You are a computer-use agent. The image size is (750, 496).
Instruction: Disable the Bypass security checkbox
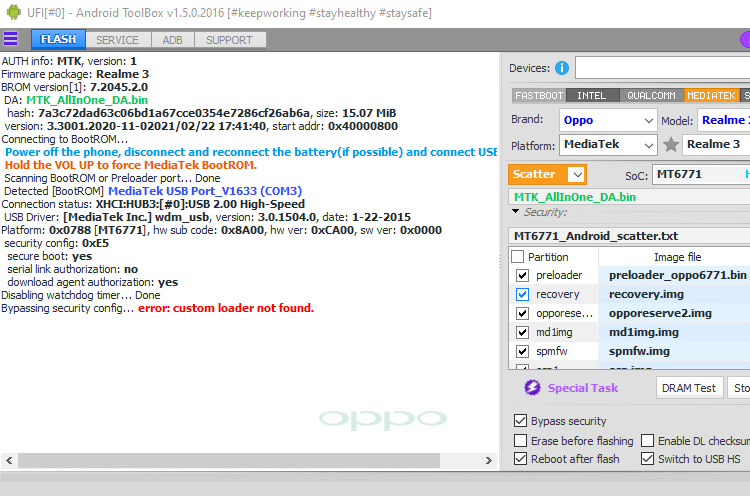[520, 420]
